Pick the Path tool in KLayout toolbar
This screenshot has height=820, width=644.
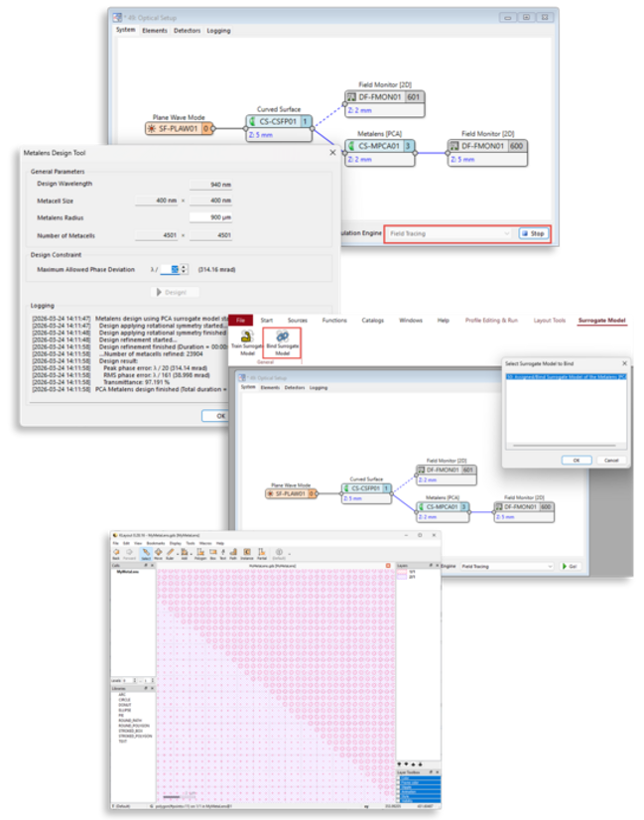point(233,552)
